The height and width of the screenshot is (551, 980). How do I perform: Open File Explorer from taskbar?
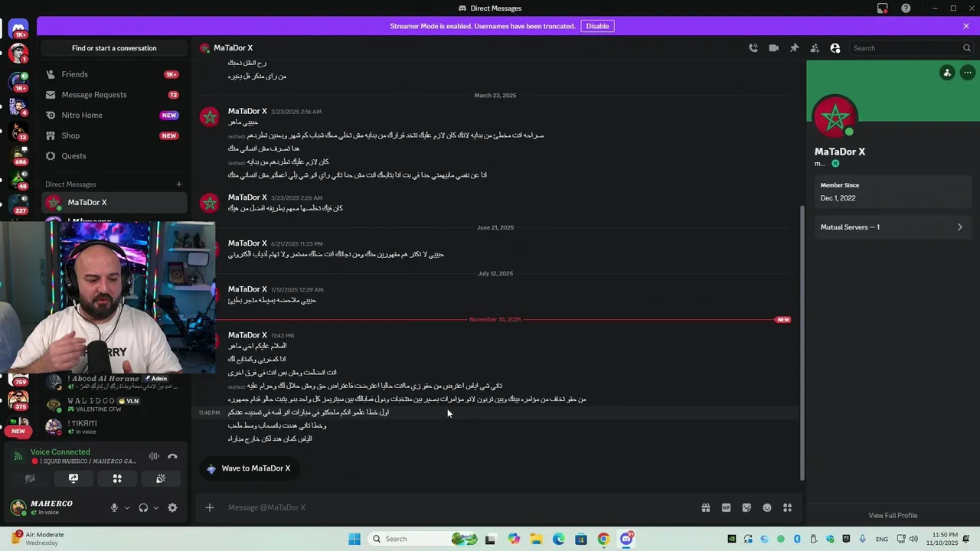point(536,539)
